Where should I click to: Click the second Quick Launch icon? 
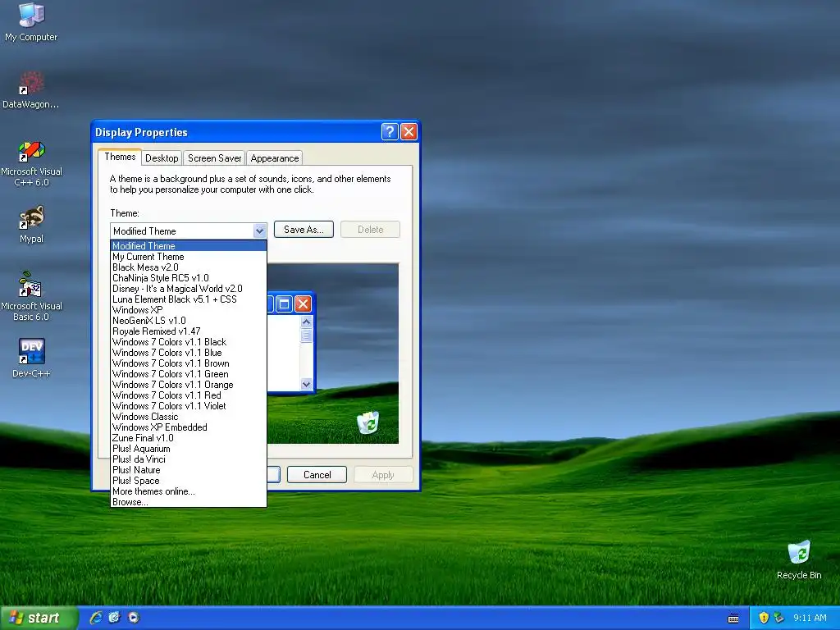[115, 618]
